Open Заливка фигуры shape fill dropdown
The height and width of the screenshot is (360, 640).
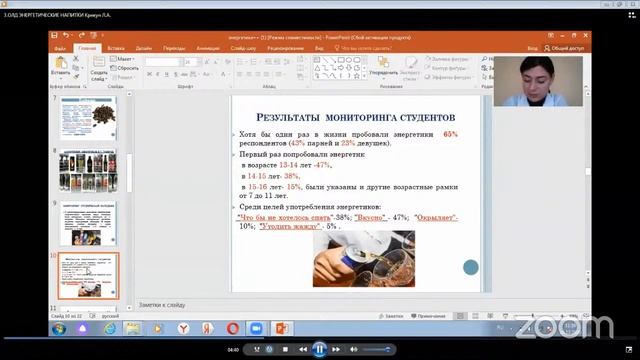click(x=448, y=59)
